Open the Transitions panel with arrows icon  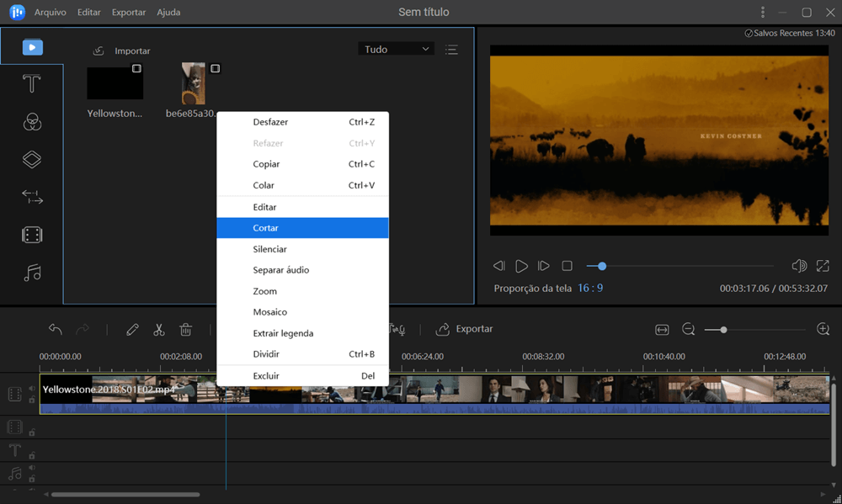click(x=32, y=197)
